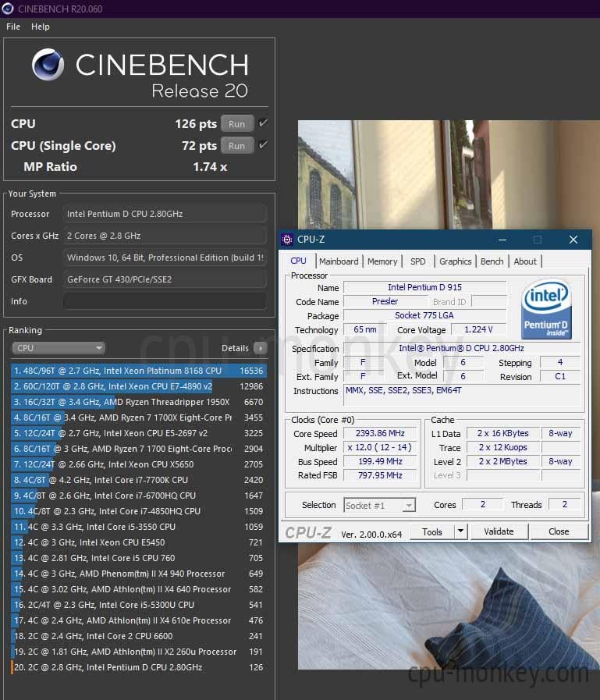This screenshot has width=600, height=700.
Task: Click the GFX Board field GeForce GT 430
Action: coord(165,279)
